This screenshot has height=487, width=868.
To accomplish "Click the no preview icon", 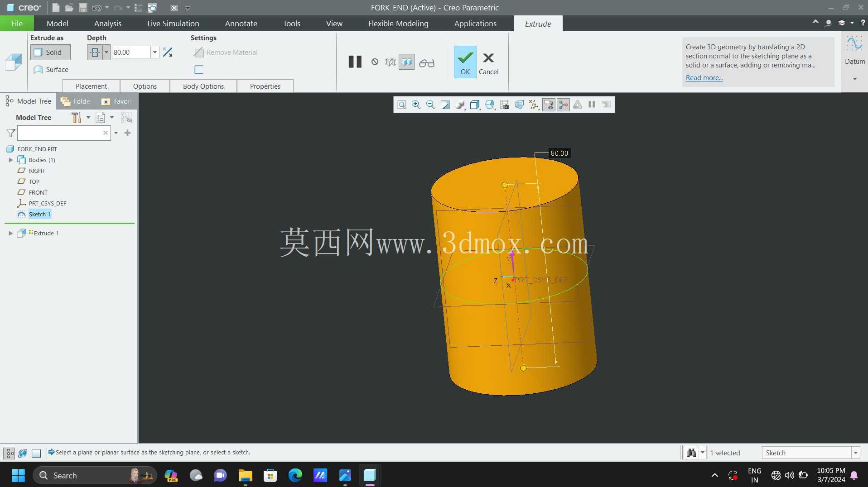I will click(x=375, y=62).
